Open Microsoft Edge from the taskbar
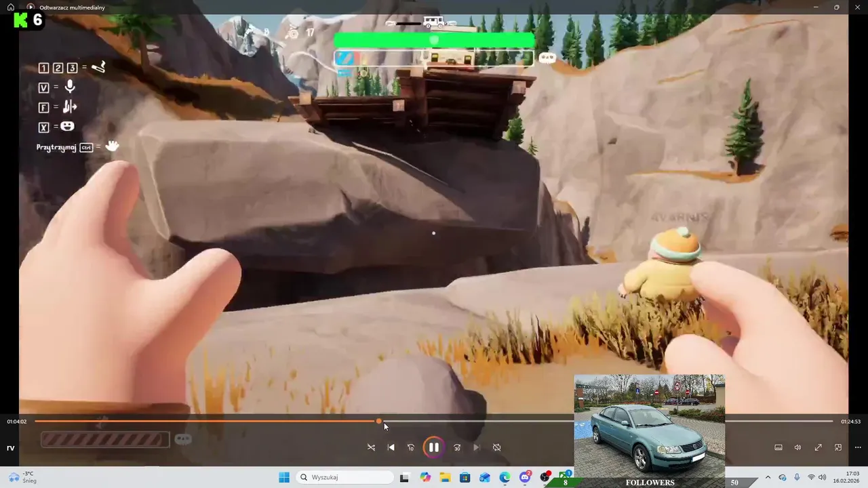 (x=505, y=477)
